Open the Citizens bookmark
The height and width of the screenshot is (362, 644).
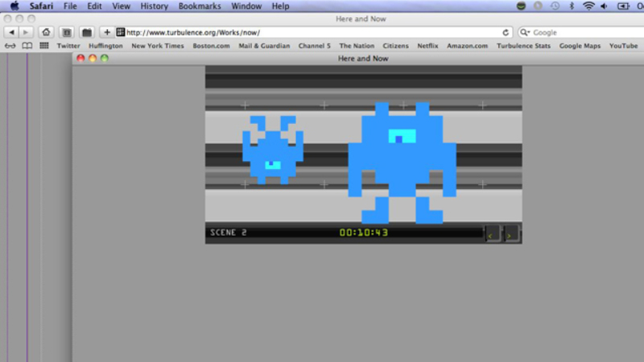click(395, 46)
